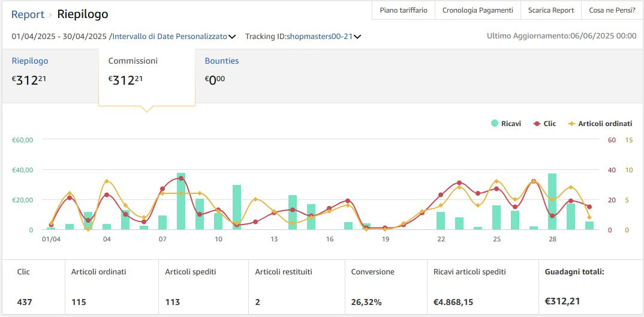Click the green Ricavi legend circle
Image resolution: width=644 pixels, height=317 pixels.
(x=495, y=124)
